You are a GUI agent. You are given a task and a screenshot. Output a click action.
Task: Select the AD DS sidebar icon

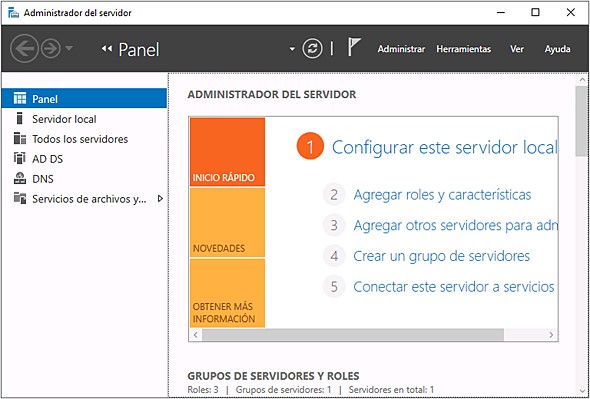[x=20, y=158]
